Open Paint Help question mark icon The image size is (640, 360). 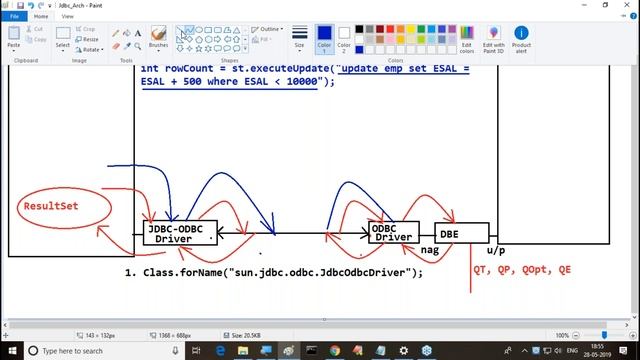633,16
